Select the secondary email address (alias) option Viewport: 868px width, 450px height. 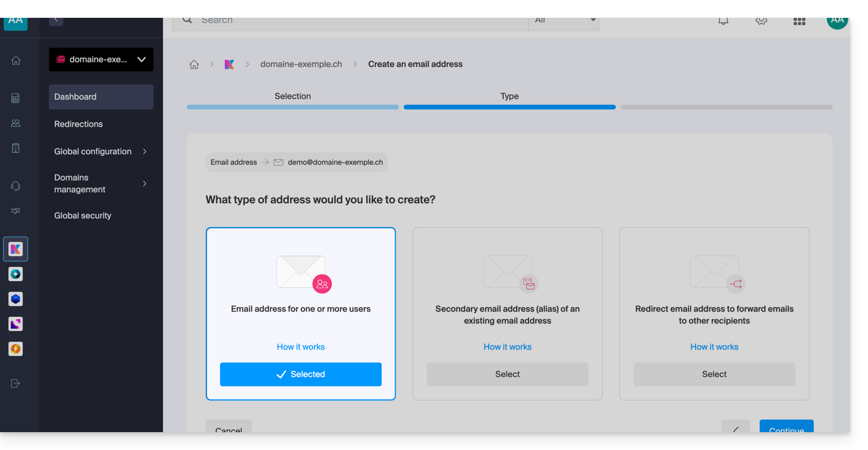tap(508, 375)
